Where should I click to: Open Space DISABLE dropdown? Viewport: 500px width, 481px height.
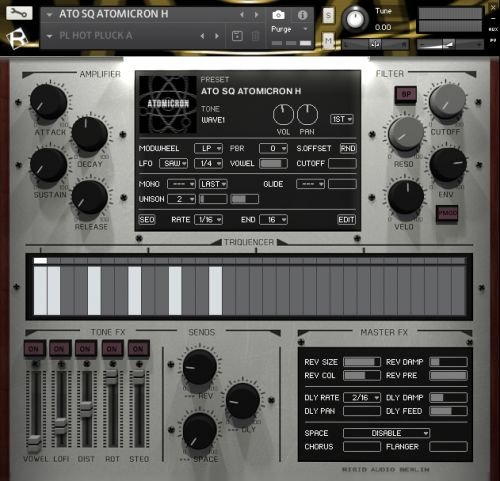(386, 433)
